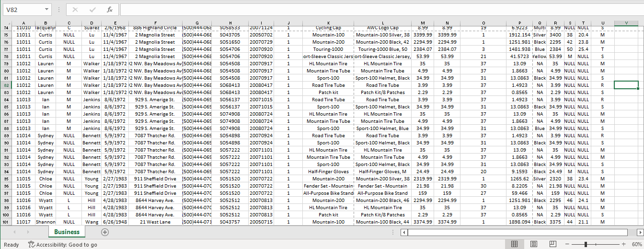Click the Half-Finger Gloves, M cell
Image resolution: width=644 pixels, height=249 pixels.
pyautogui.click(x=383, y=171)
